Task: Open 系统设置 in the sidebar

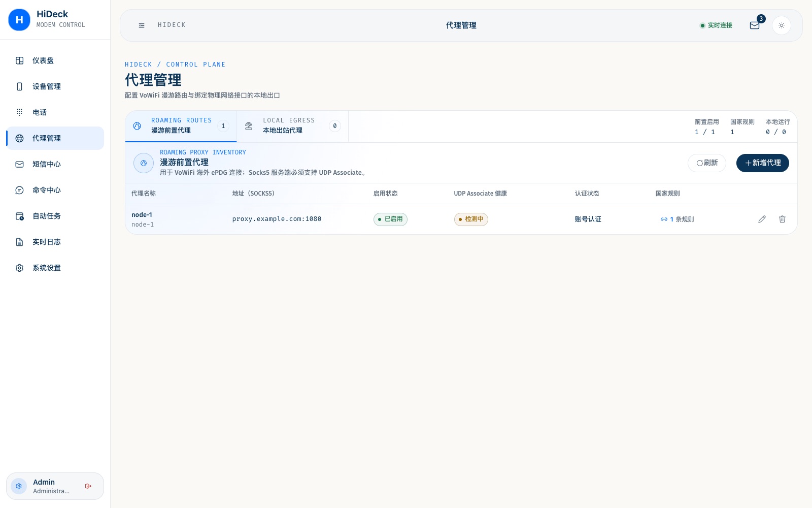Action: (55, 268)
